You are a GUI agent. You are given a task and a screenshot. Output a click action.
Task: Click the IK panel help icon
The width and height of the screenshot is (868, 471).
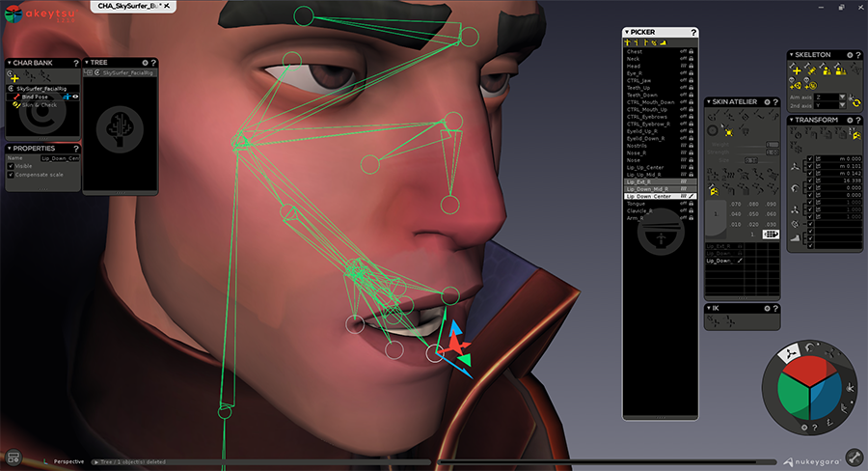(775, 309)
